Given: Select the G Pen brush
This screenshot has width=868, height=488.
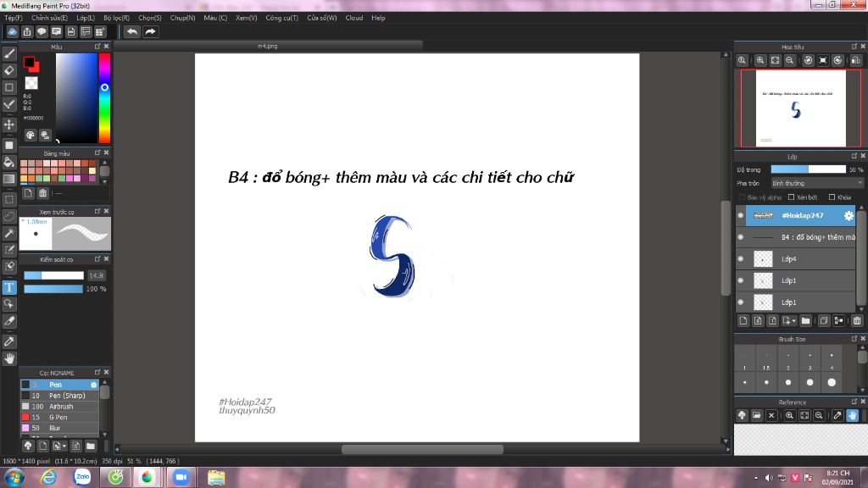Looking at the screenshot, I should coord(60,417).
